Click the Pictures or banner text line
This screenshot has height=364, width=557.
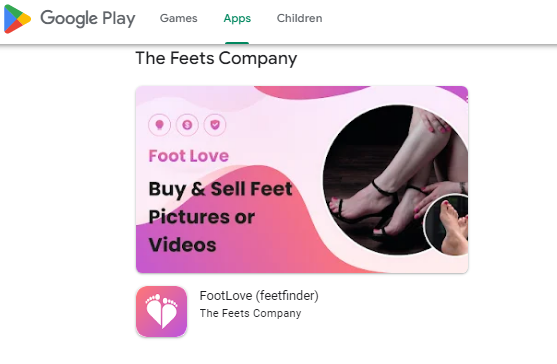201,217
